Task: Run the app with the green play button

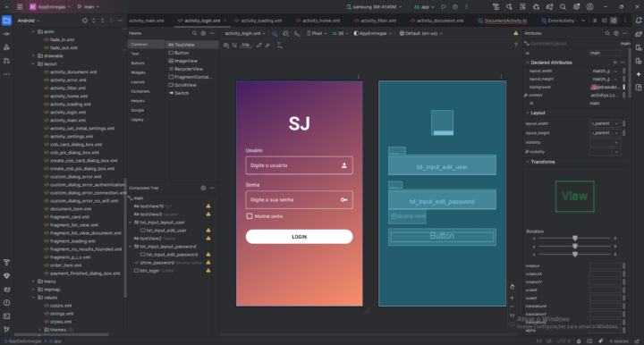Action: click(444, 7)
